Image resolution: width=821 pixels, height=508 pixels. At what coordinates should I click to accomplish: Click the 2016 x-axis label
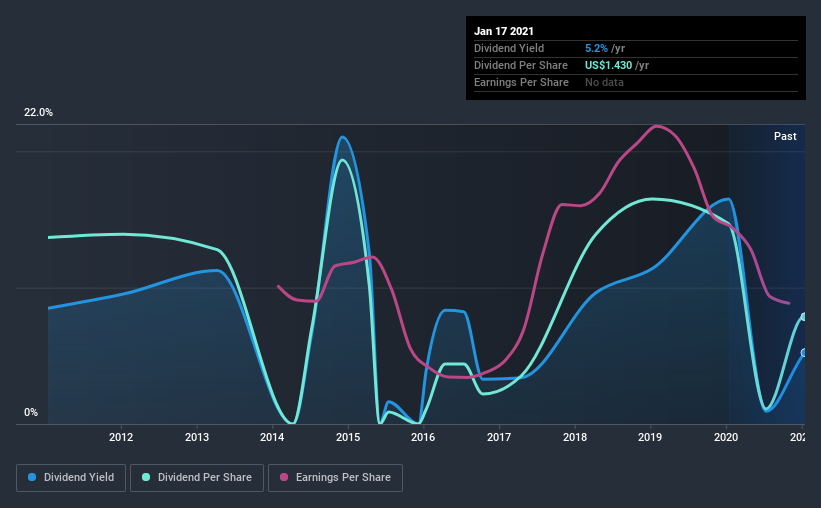click(423, 437)
